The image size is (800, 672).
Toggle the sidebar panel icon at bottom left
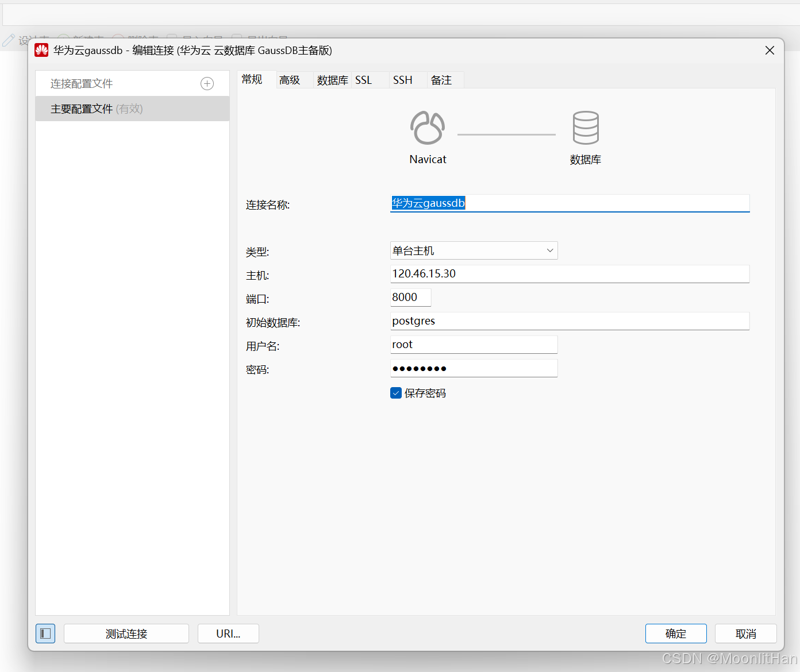pyautogui.click(x=45, y=633)
